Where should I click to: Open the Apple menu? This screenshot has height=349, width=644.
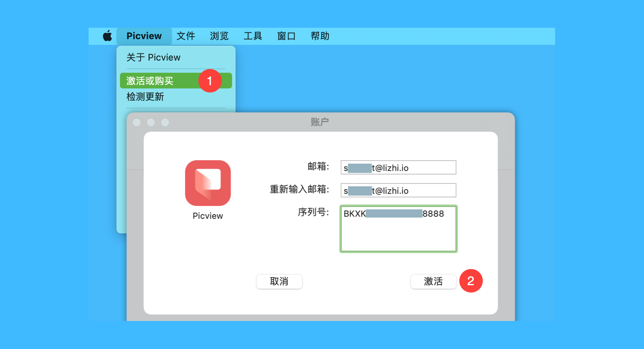pos(108,36)
